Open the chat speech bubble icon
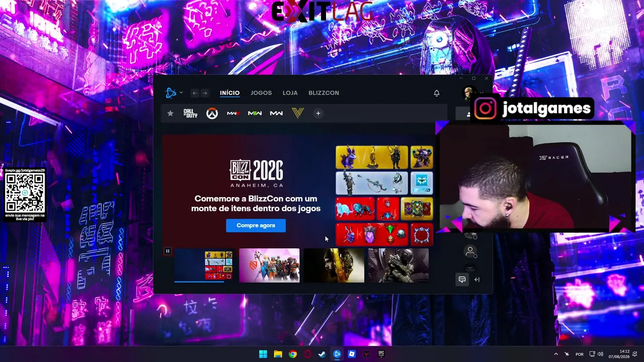 point(462,279)
